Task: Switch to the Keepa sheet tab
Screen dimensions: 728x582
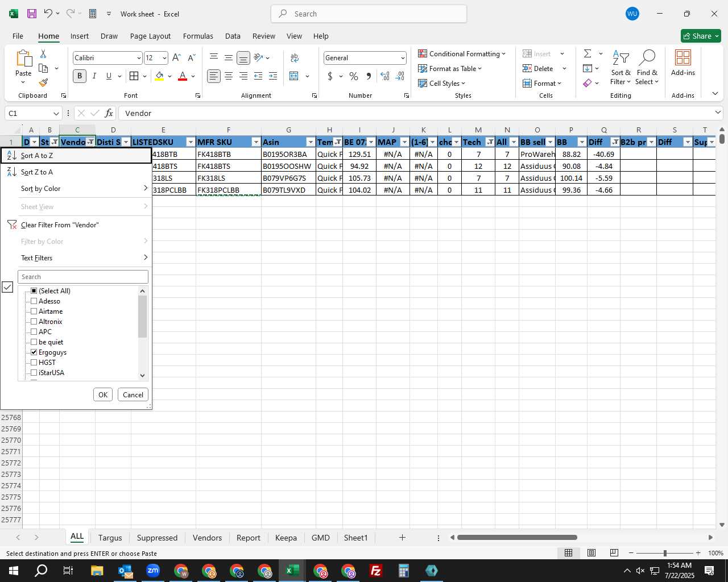Action: 286,538
